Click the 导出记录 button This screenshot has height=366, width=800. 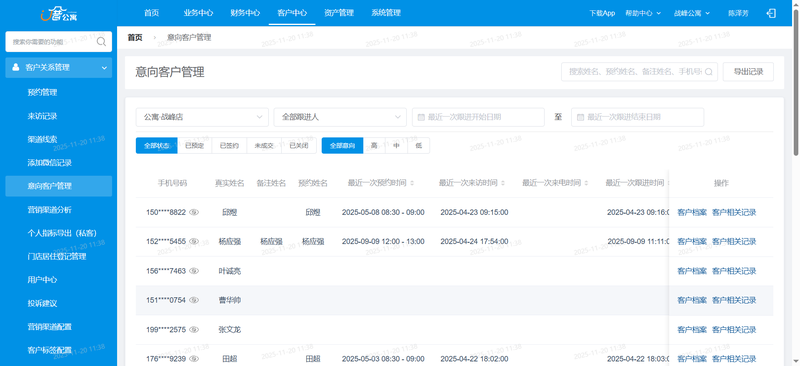(748, 72)
